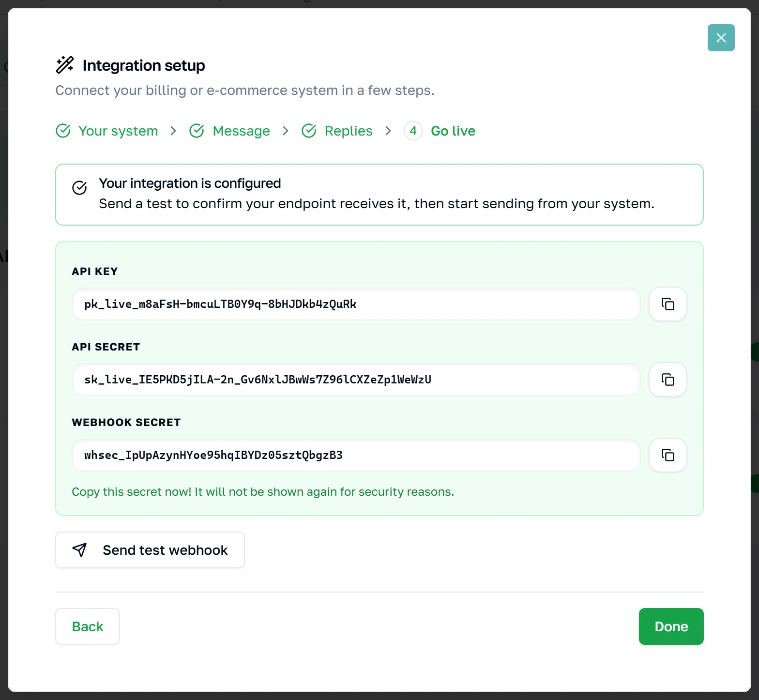Go back with the Back button
Viewport: 759px width, 700px height.
[88, 626]
